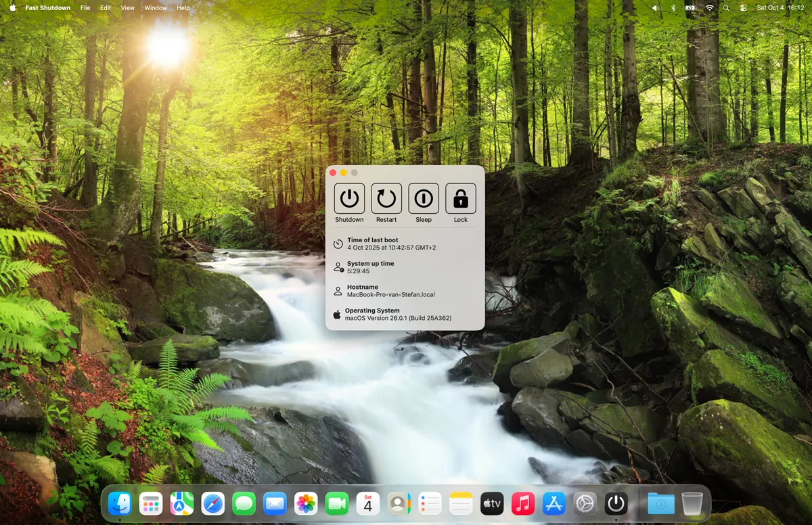Click the Wi-Fi status icon
Screen dimensions: 812x525
click(x=709, y=7)
